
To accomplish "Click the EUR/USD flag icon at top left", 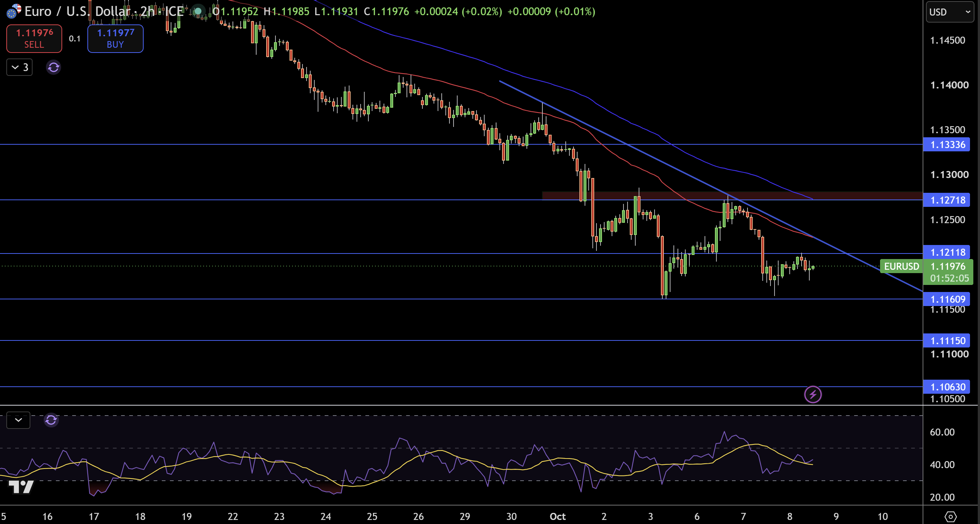I will point(14,11).
